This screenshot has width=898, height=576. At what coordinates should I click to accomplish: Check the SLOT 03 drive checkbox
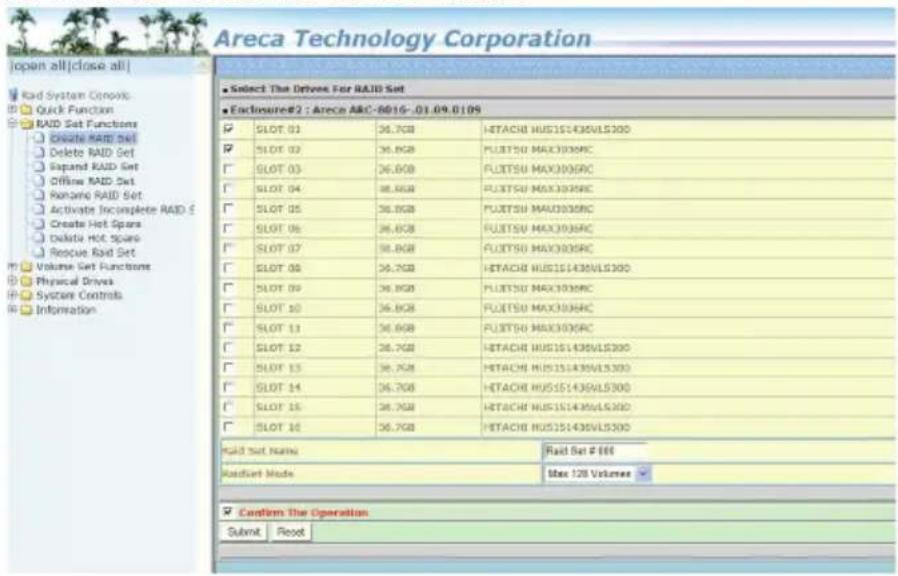(x=229, y=169)
